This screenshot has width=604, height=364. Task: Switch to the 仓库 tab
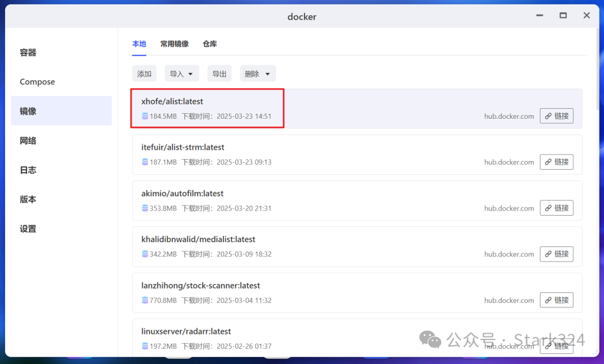(x=210, y=44)
